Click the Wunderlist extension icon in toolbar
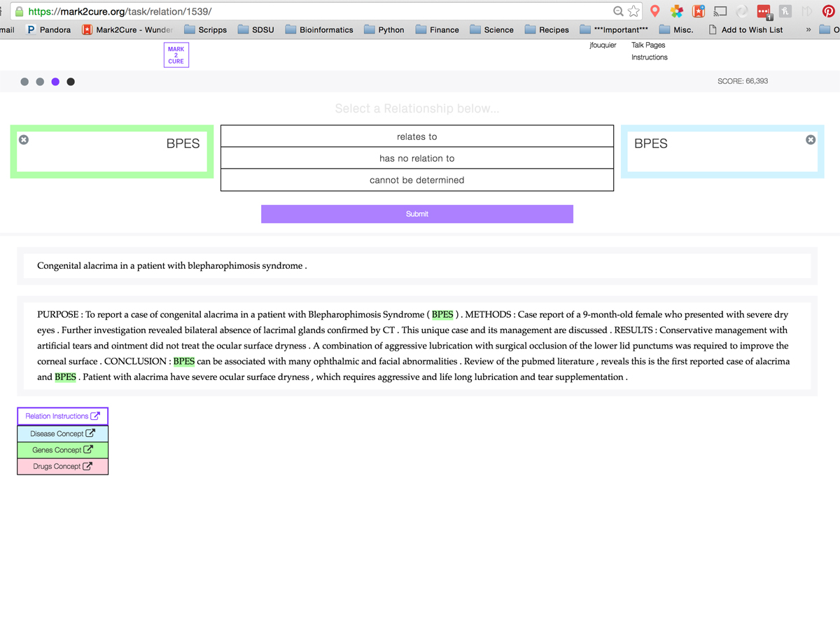Image resolution: width=840 pixels, height=630 pixels. coord(699,11)
